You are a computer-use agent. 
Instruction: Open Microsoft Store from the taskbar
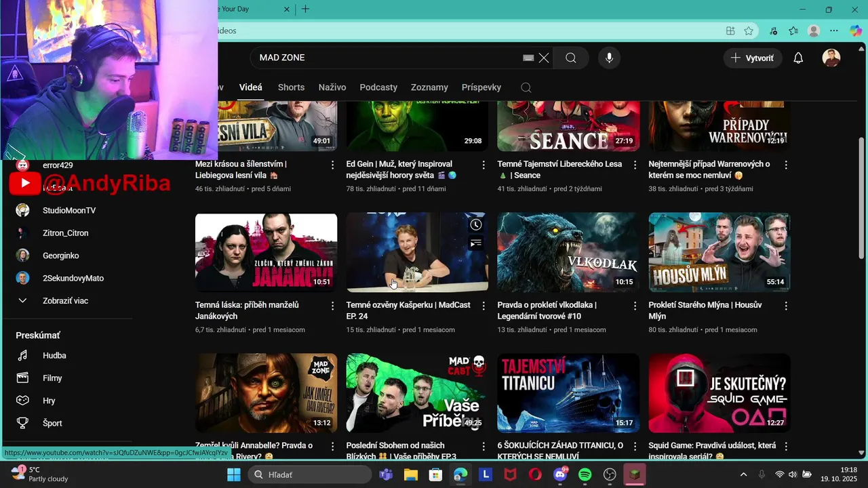point(435,474)
